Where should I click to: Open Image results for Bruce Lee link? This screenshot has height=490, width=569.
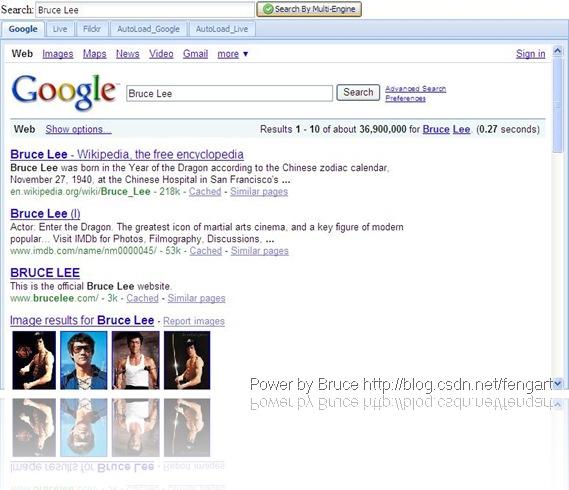[x=82, y=320]
